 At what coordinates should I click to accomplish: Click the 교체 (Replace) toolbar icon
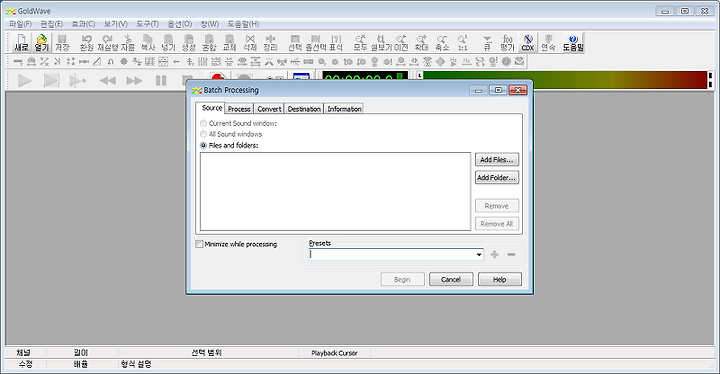229,43
